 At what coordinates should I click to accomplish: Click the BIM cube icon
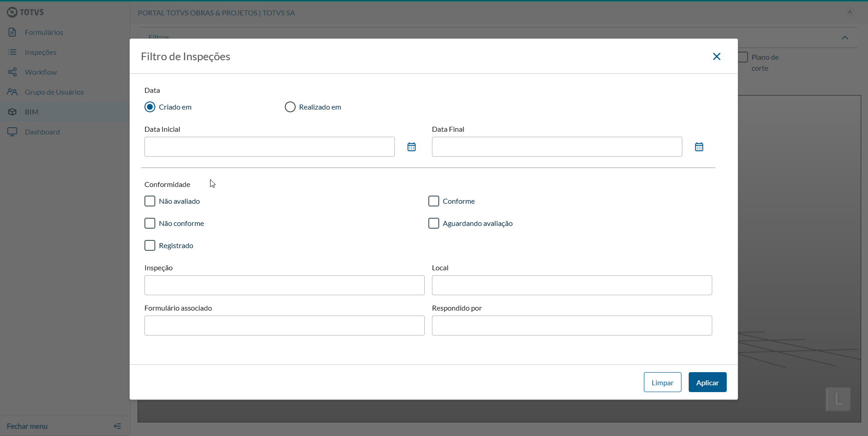coord(12,112)
